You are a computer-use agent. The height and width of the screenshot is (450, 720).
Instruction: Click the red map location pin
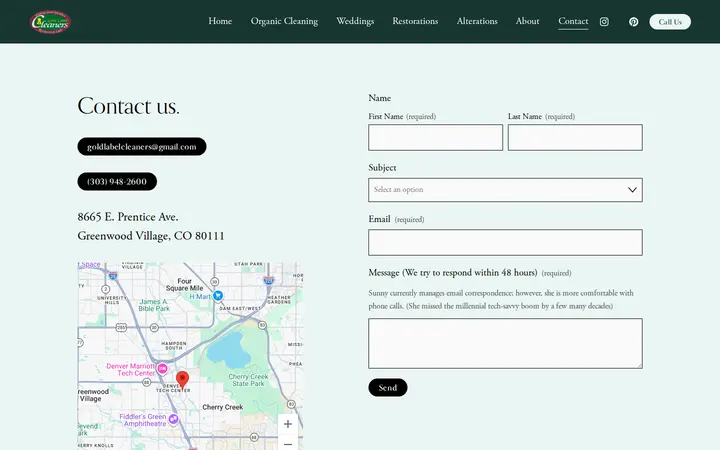(182, 381)
